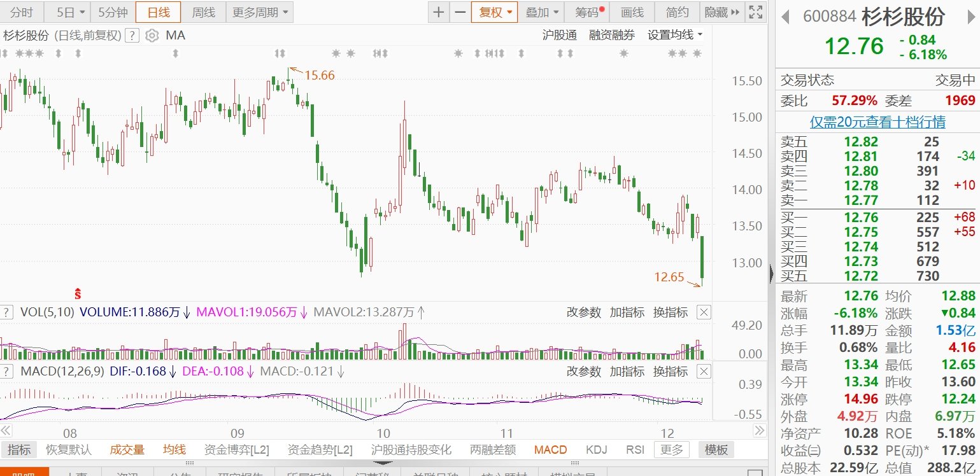Screen dimensions: 980x476
Task: Zoom in the chart with the plus icon
Action: point(438,12)
